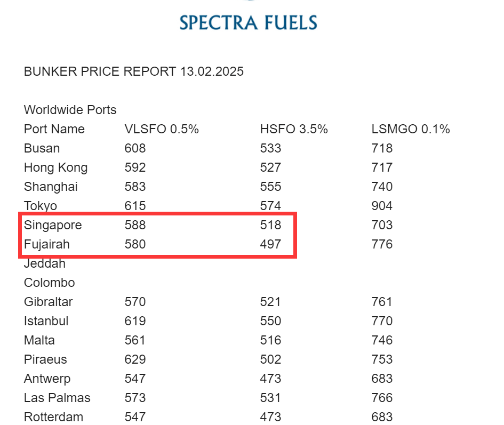Select the report date heading text
Screen dimensions: 504x425
pos(134,71)
